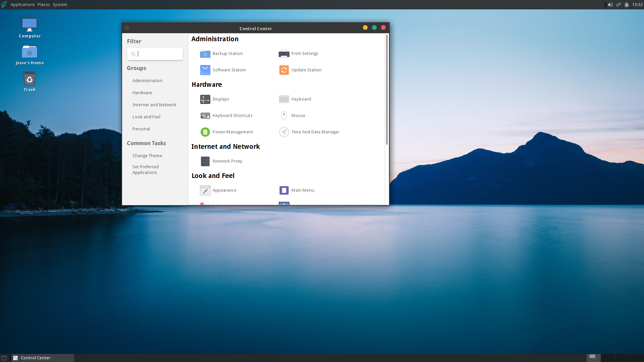Viewport: 644px width, 362px height.
Task: Click the Control Center vertical scrollbar
Action: click(x=387, y=89)
